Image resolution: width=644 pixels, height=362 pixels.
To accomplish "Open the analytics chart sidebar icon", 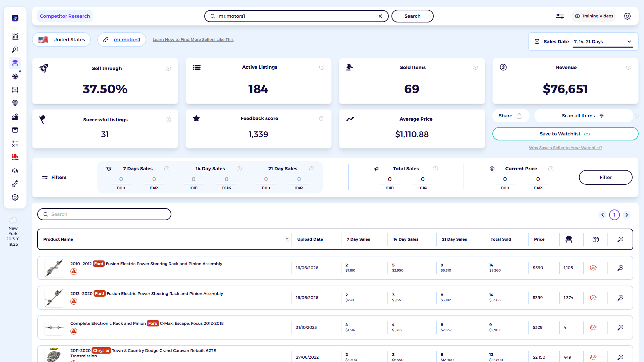I will pos(15,36).
